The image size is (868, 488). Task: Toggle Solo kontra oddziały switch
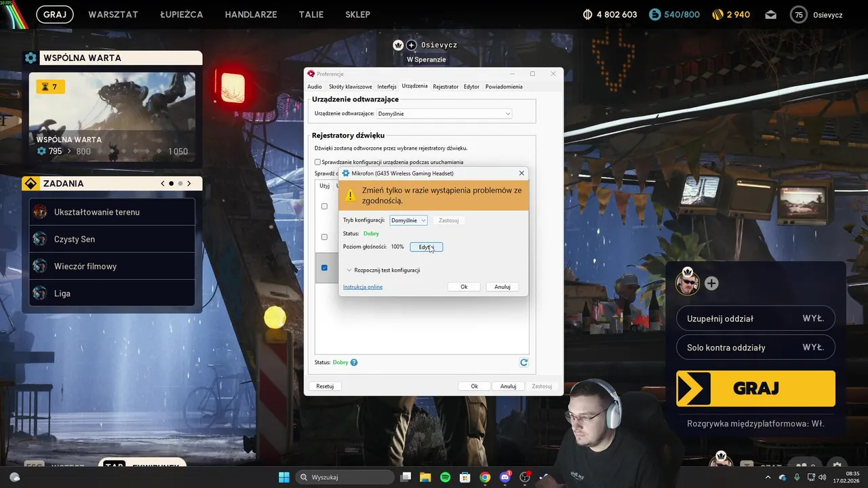click(x=755, y=348)
